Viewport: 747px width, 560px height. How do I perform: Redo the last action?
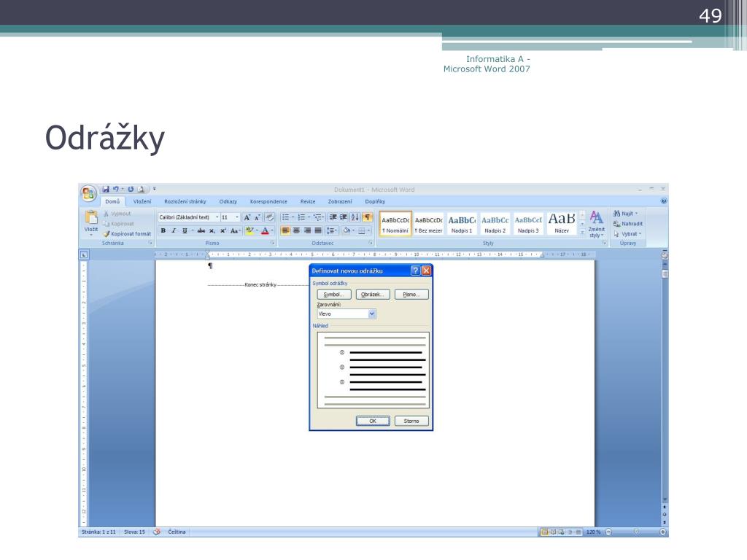[x=131, y=189]
